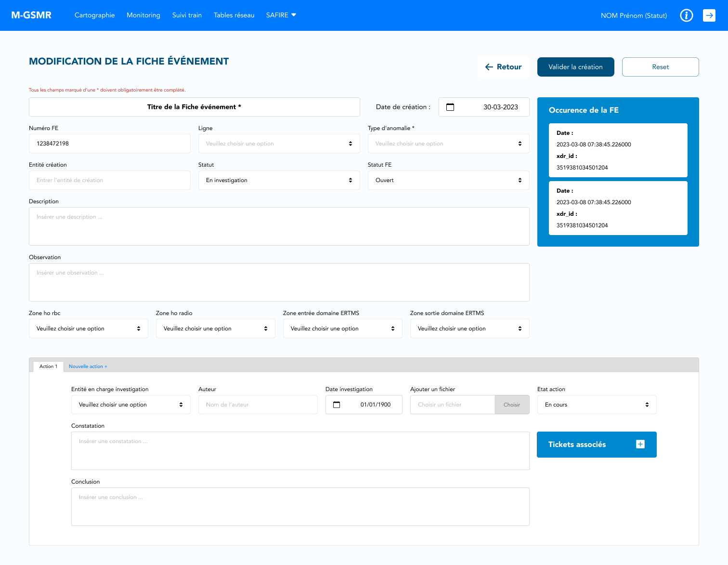This screenshot has width=728, height=565.
Task: Click Valider la création button
Action: (575, 67)
